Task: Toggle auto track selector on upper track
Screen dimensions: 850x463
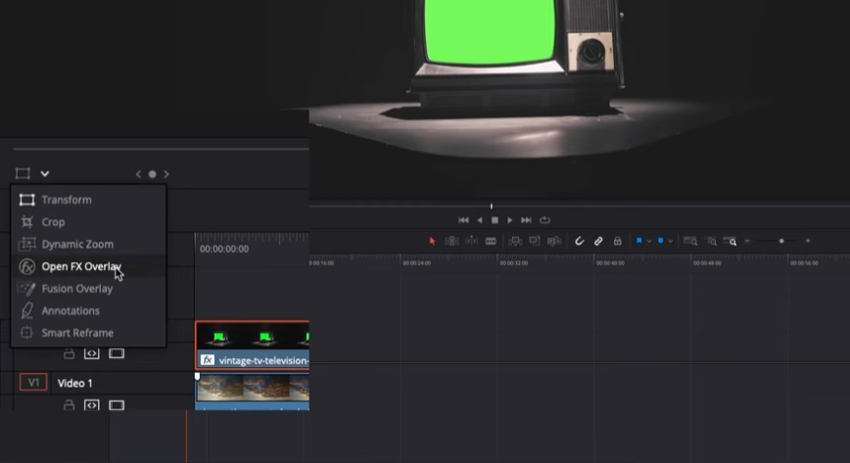Action: (x=92, y=353)
